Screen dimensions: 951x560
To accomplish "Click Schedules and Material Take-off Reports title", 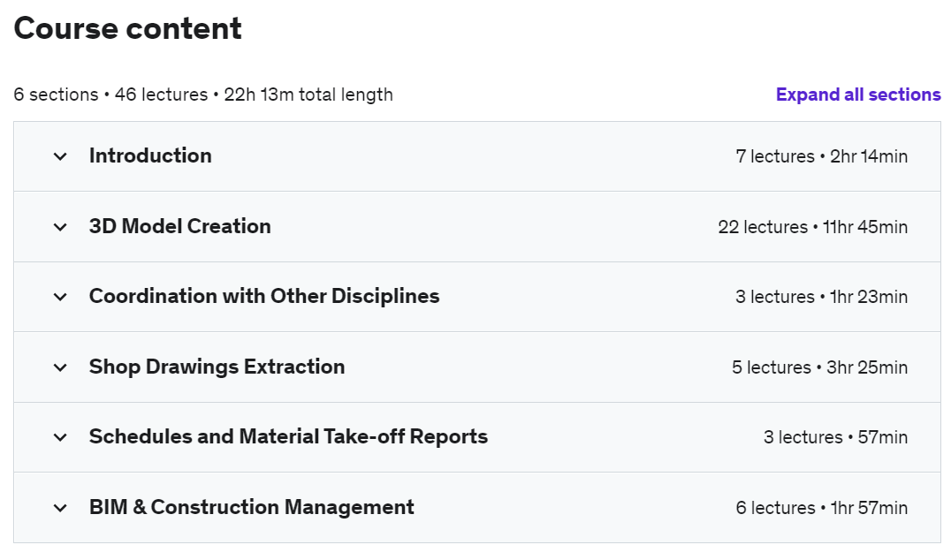I will click(x=288, y=436).
